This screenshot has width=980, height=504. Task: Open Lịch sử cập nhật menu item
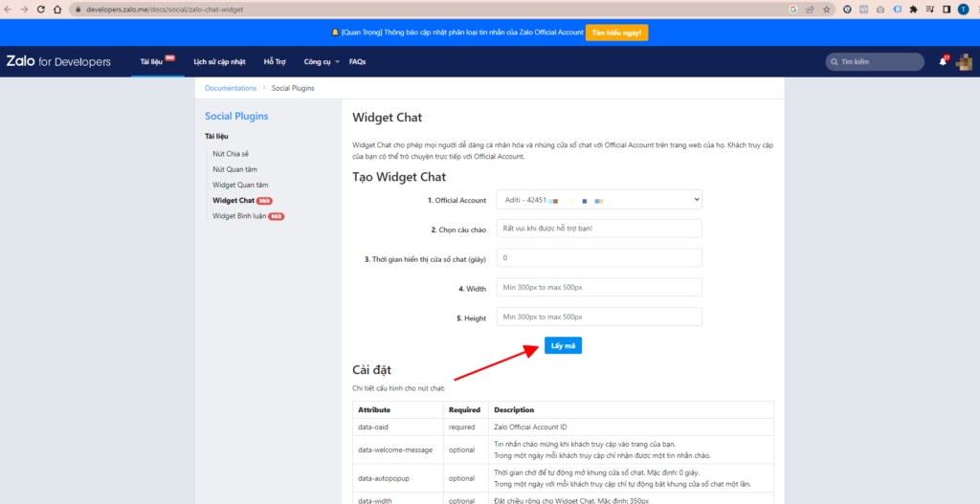click(219, 62)
